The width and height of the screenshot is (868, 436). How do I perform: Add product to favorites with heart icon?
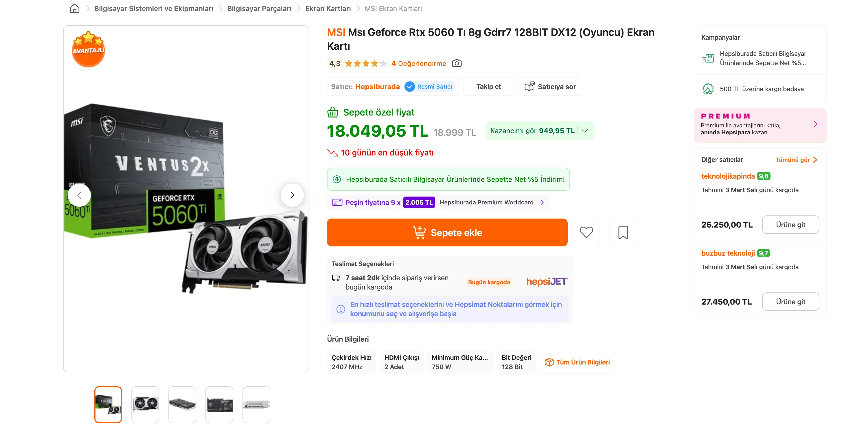point(586,232)
